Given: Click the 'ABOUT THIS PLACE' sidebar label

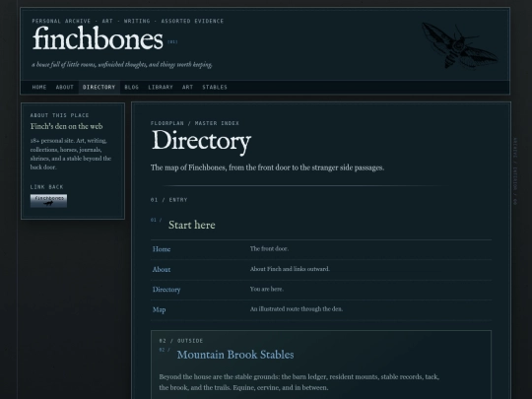Looking at the screenshot, I should 59,115.
